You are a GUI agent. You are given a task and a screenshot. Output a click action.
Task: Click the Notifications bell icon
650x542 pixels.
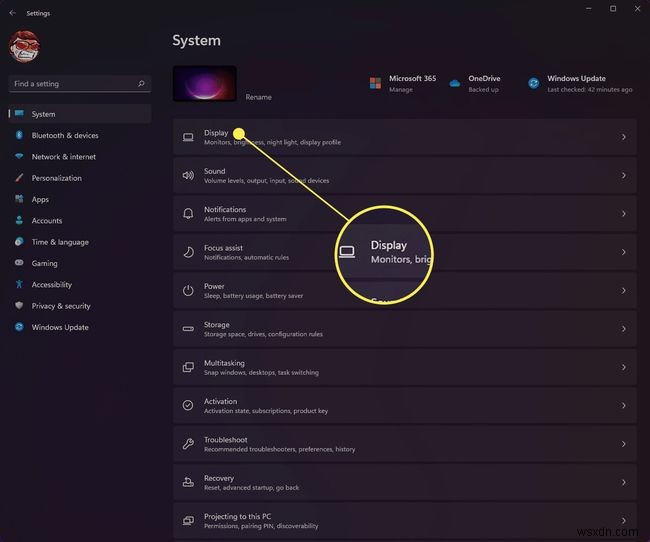coord(188,214)
